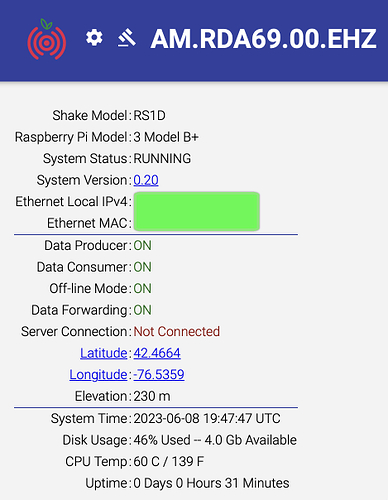This screenshot has width=388, height=500.
Task: Select Uptime 0 Days 0 Hours 31 Minutes
Action: pos(211,483)
